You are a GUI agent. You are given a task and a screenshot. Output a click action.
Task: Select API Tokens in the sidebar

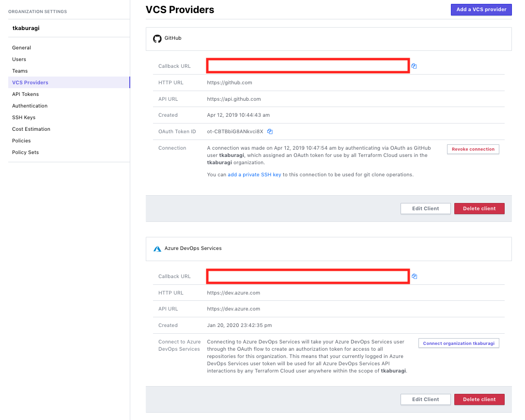[25, 94]
